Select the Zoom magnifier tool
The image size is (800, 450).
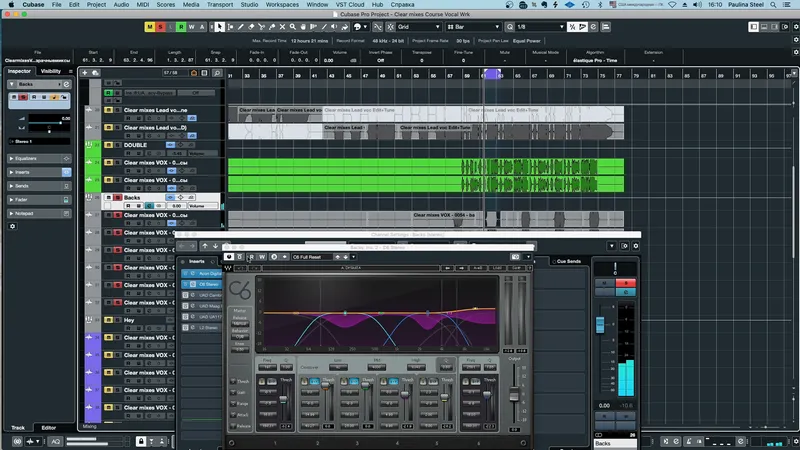[x=292, y=27]
